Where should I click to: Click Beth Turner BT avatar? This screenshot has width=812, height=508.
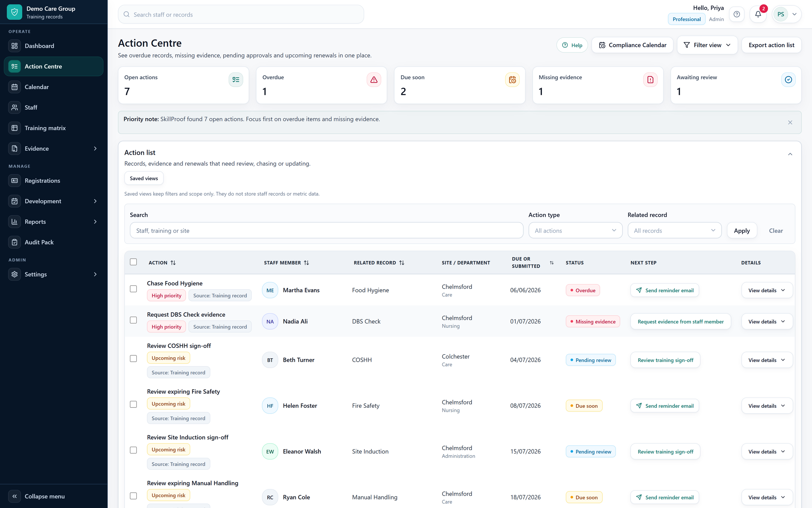[x=270, y=360]
